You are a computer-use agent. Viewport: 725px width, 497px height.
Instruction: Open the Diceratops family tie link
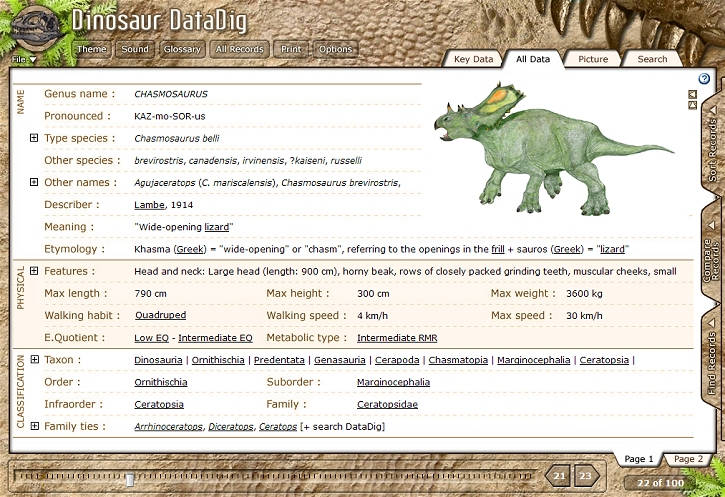tap(231, 427)
